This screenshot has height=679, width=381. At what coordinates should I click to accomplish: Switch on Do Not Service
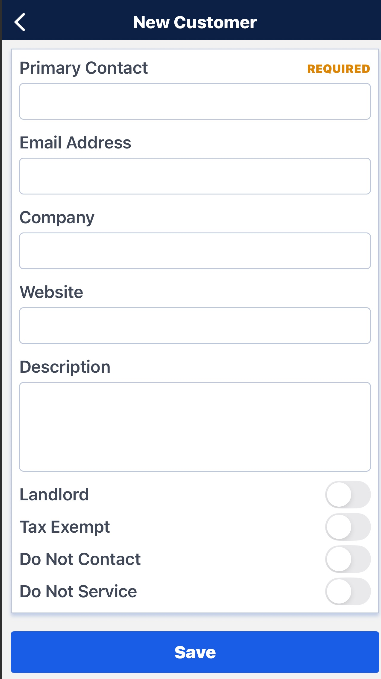[348, 592]
